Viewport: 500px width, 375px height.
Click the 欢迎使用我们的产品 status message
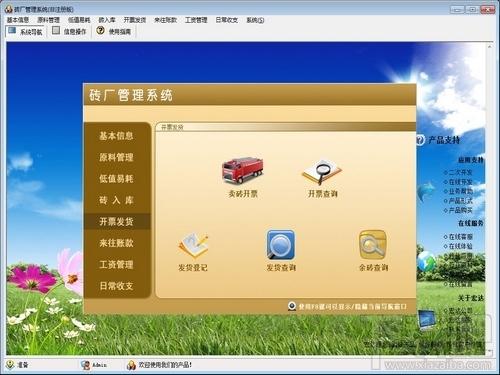click(x=165, y=365)
